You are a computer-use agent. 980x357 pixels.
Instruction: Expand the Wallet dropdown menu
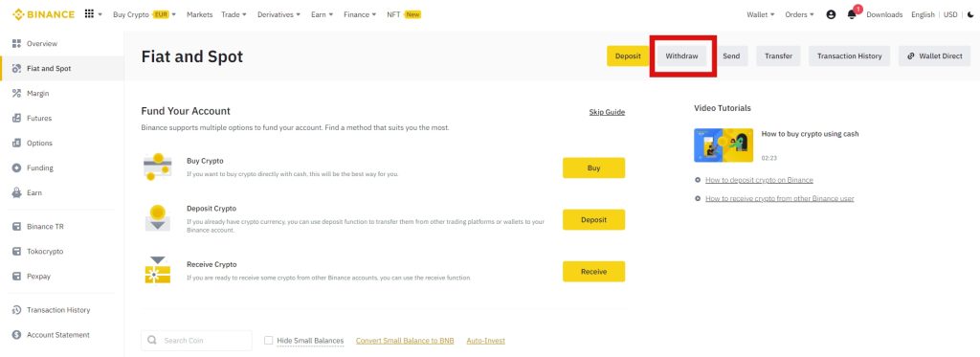(x=761, y=14)
